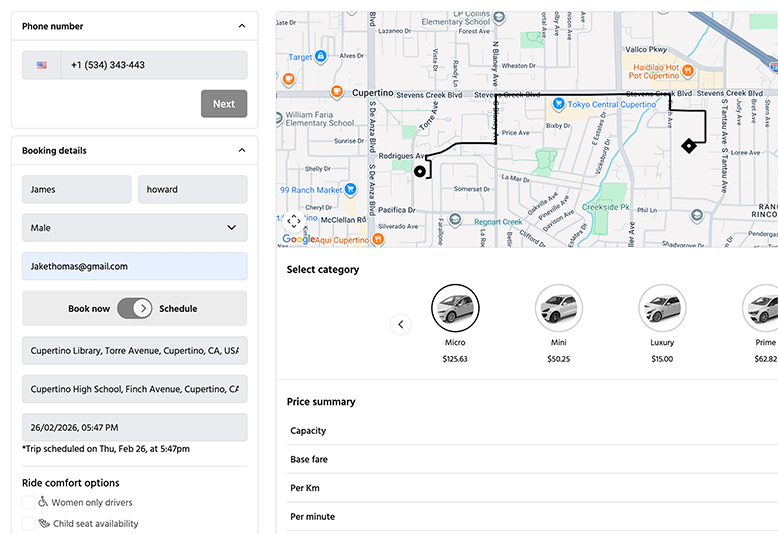Select the Prime car category
The image size is (778, 534).
point(761,308)
